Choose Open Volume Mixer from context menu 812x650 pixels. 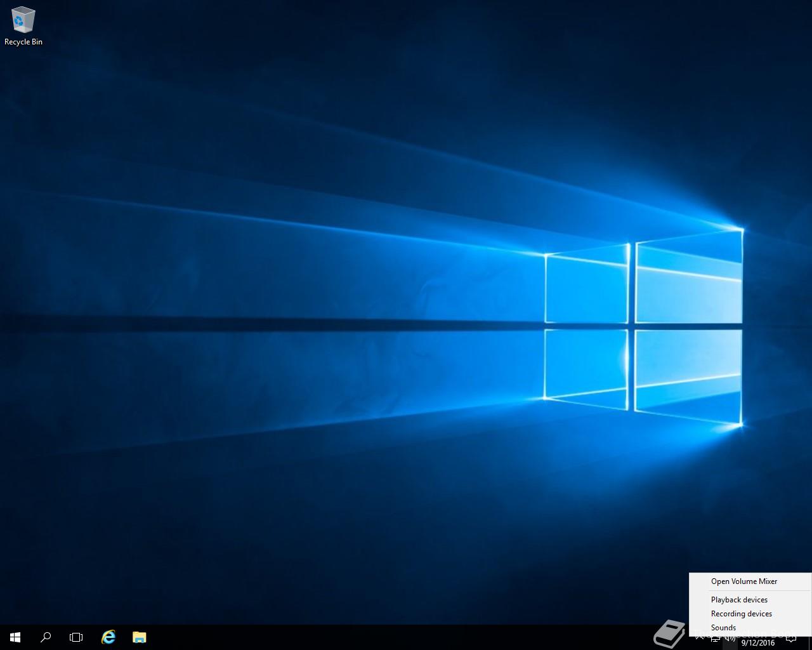[x=750, y=581]
